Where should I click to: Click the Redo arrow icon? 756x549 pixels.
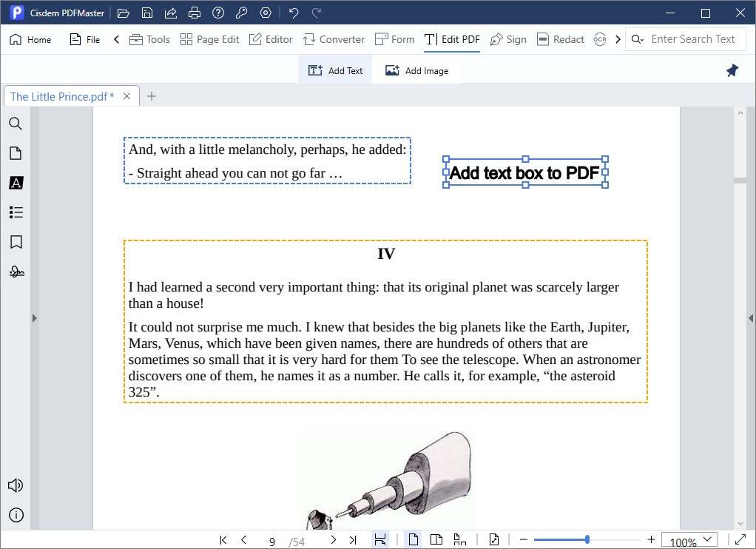[317, 13]
